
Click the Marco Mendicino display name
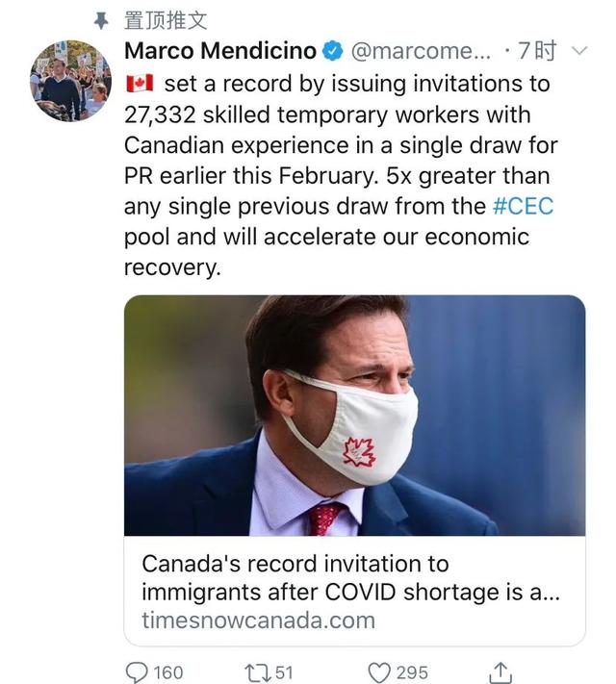(x=220, y=50)
